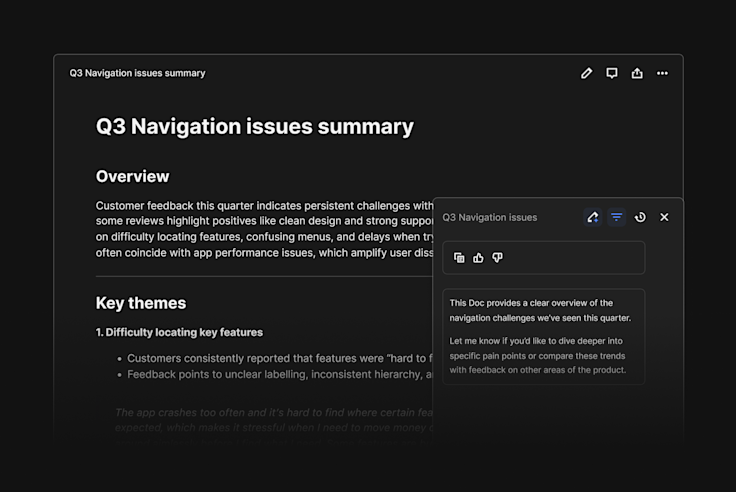This screenshot has width=736, height=492.
Task: Click paragraph 'Let me know if you'd like to dive deeper'
Action: pos(538,355)
